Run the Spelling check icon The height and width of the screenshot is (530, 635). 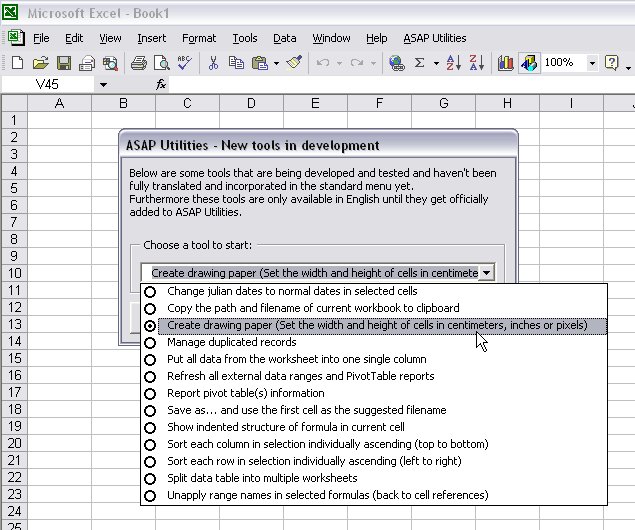click(x=185, y=63)
